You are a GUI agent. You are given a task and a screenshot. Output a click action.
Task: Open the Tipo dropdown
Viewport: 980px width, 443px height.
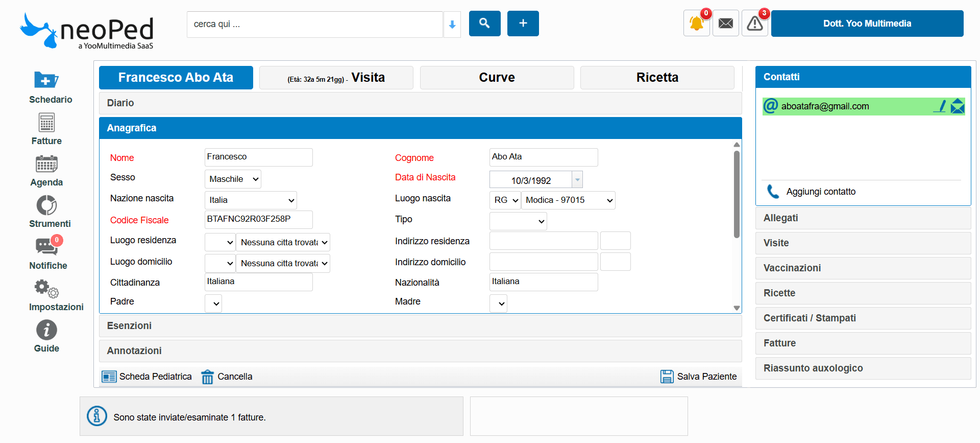[x=518, y=221]
